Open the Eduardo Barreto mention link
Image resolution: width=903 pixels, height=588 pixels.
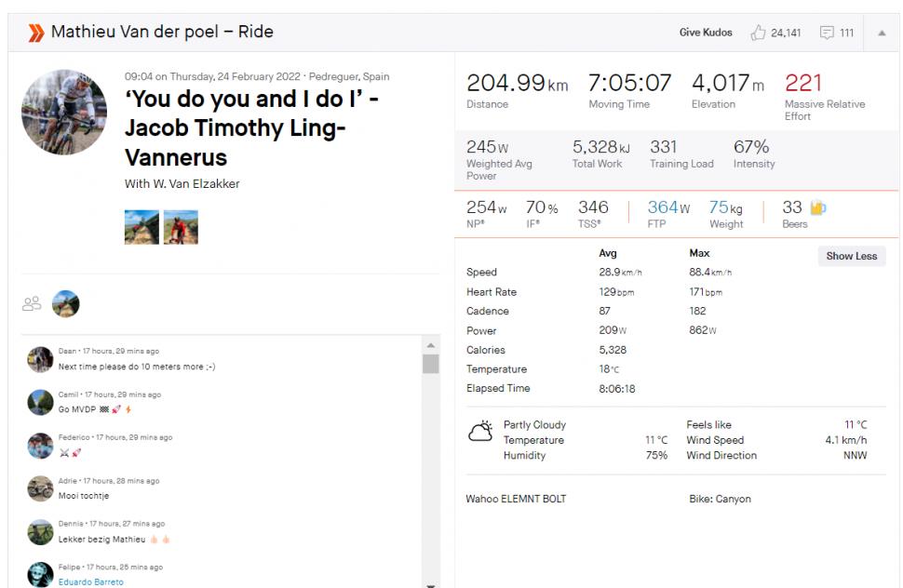click(91, 582)
